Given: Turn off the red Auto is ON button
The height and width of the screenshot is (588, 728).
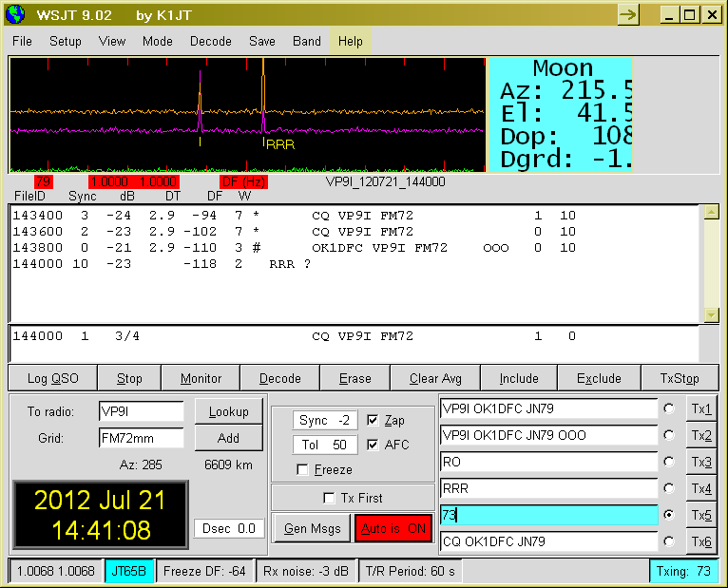Looking at the screenshot, I should pos(393,528).
